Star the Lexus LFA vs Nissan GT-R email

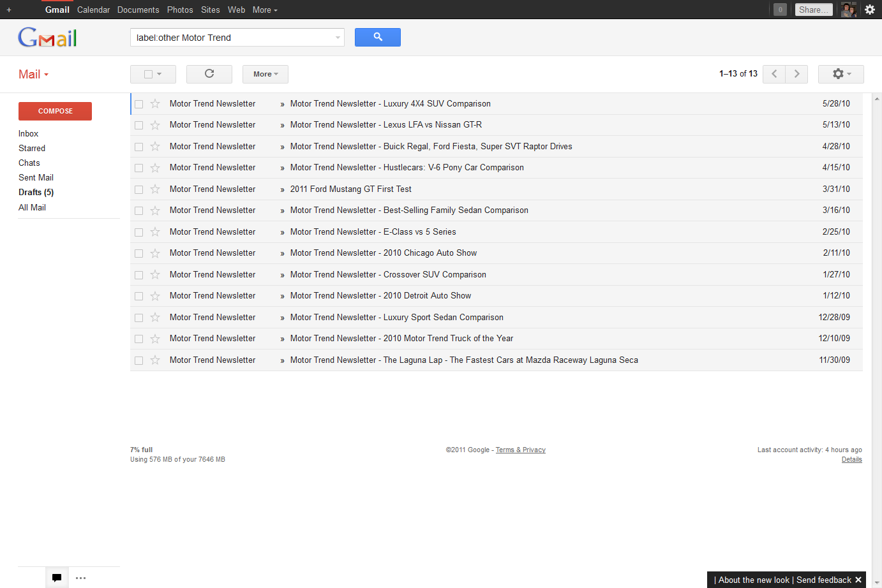click(x=155, y=125)
